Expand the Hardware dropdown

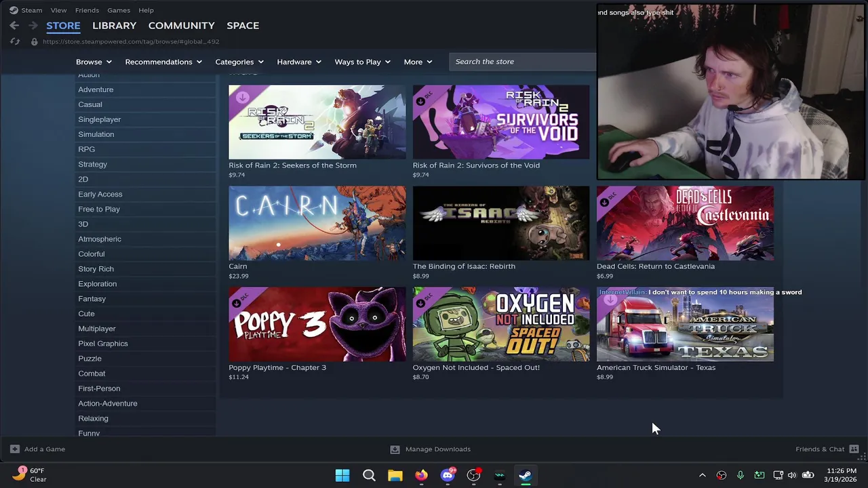[x=299, y=62]
